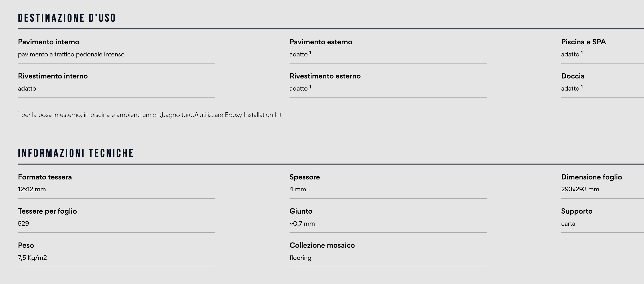Click the Destinazione d'uso heading
Image resolution: width=644 pixels, height=284 pixels.
click(67, 18)
